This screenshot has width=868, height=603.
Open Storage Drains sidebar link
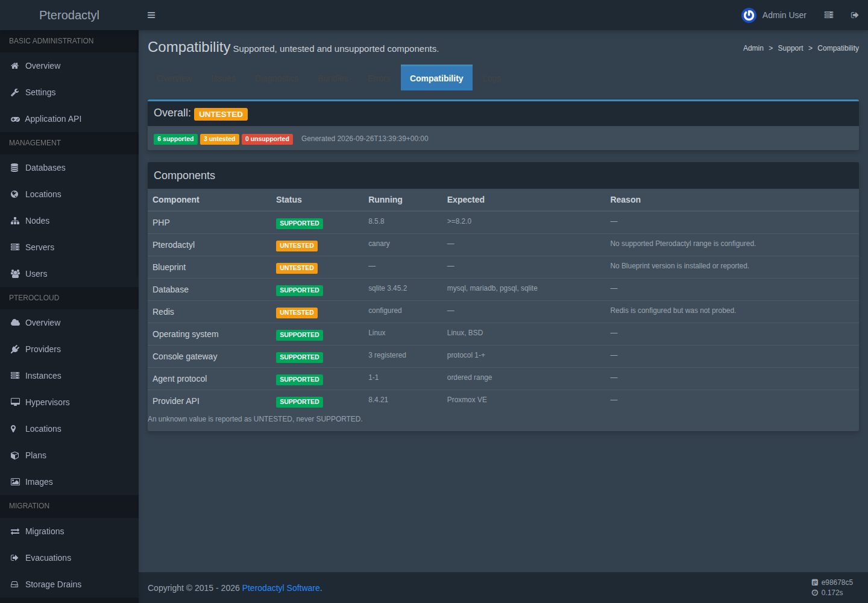(69, 584)
